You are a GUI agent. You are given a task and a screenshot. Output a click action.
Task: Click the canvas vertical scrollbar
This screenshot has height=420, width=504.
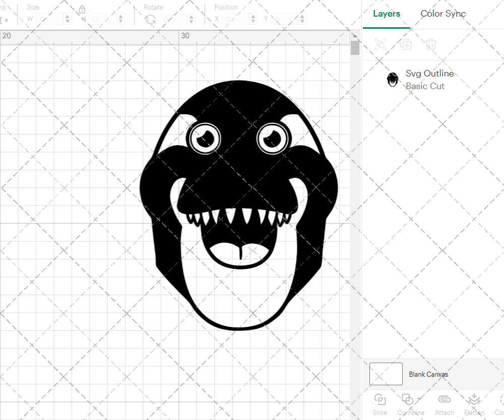tap(355, 47)
